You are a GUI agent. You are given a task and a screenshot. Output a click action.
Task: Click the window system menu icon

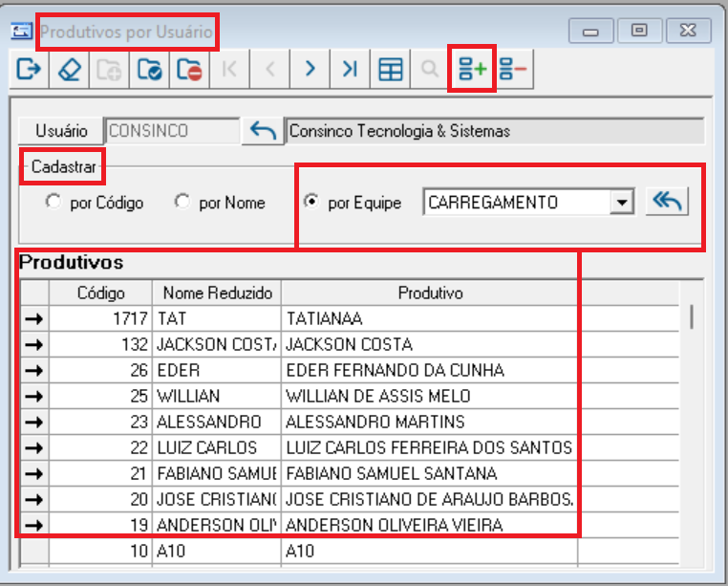(21, 32)
